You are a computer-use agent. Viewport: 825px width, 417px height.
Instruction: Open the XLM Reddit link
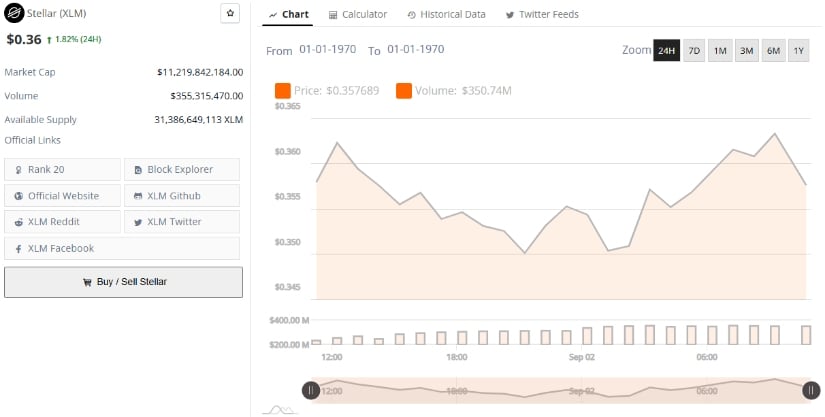[63, 222]
